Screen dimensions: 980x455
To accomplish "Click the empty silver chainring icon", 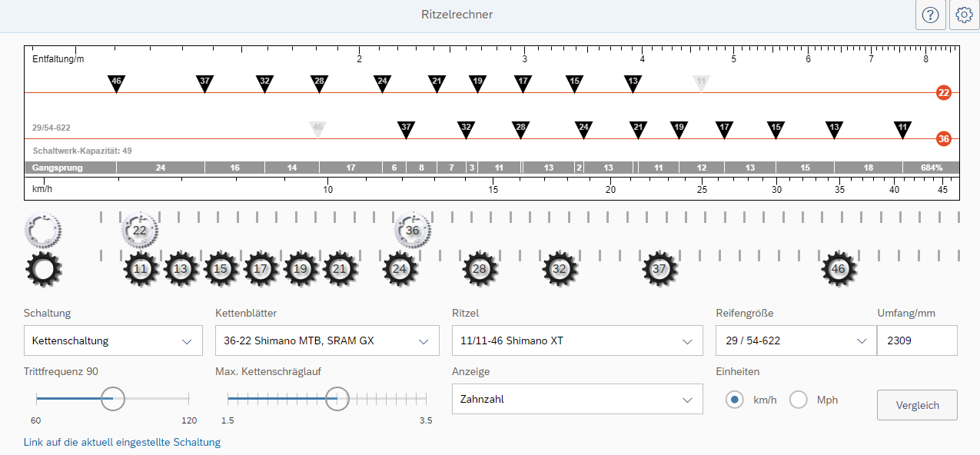I will 43,229.
